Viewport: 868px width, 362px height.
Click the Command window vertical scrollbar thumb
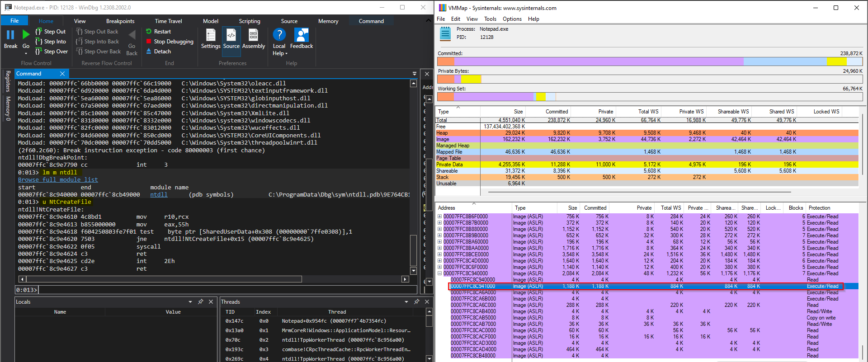click(x=413, y=250)
